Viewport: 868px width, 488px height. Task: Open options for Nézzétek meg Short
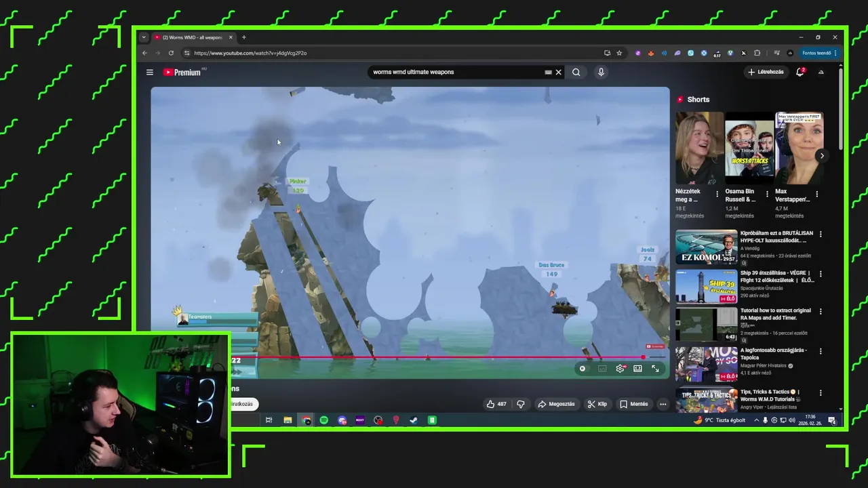click(717, 194)
